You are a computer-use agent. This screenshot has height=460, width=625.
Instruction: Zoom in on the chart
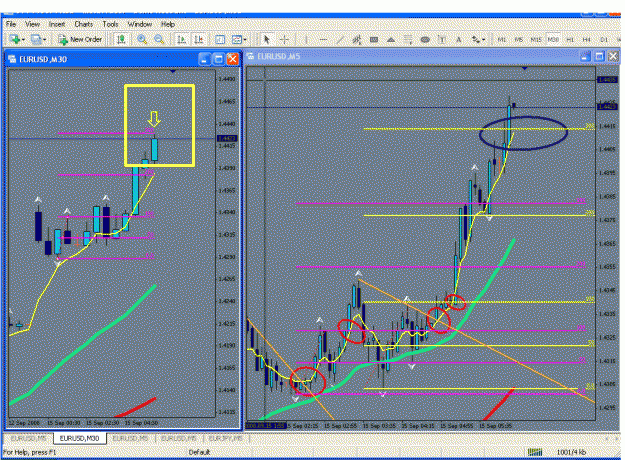click(142, 39)
